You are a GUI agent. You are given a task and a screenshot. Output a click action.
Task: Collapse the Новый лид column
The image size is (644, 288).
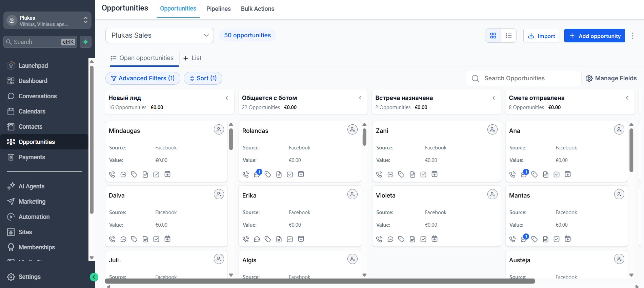[x=227, y=98]
